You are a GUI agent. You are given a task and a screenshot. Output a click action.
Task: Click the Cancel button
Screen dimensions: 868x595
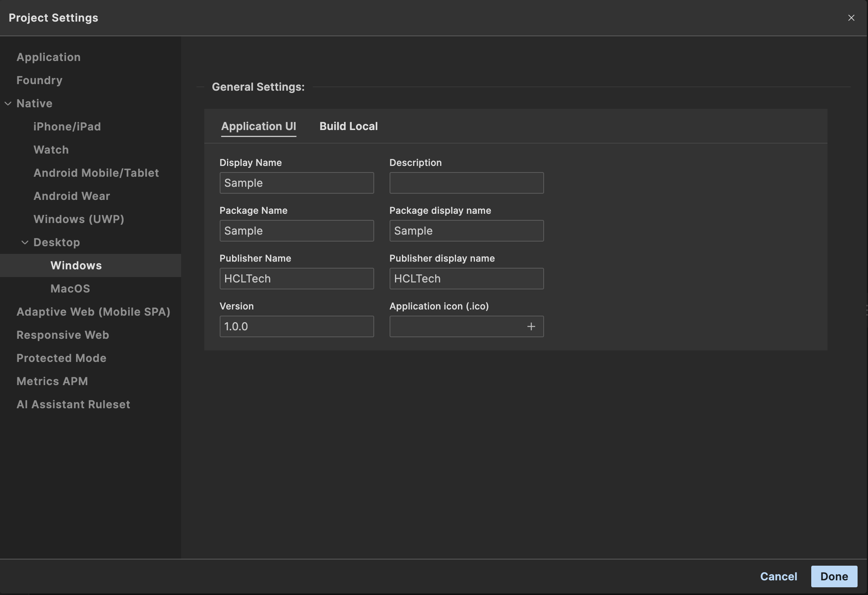(778, 576)
